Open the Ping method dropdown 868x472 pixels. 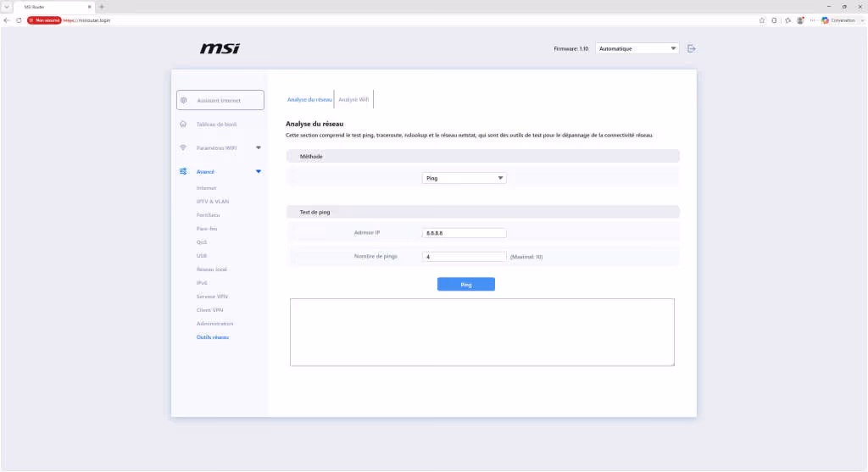464,178
